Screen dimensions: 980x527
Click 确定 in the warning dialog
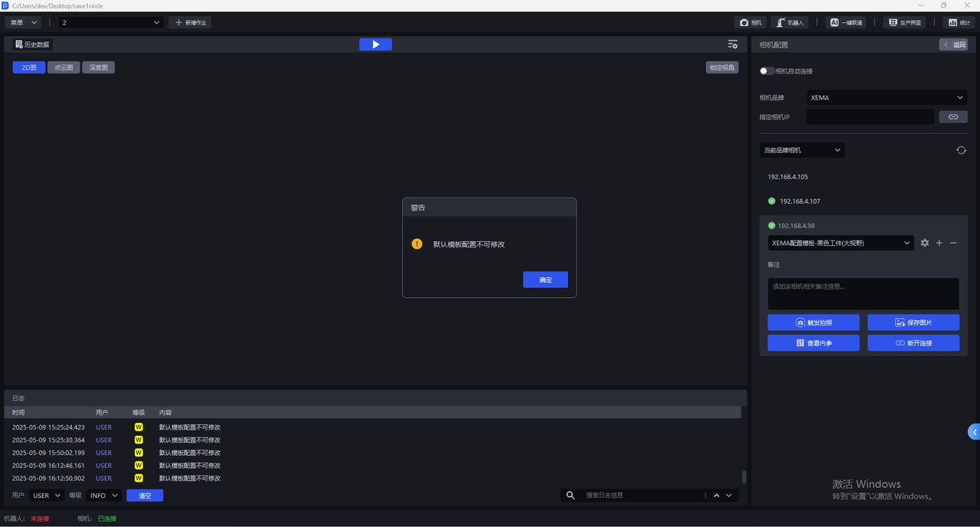point(545,280)
